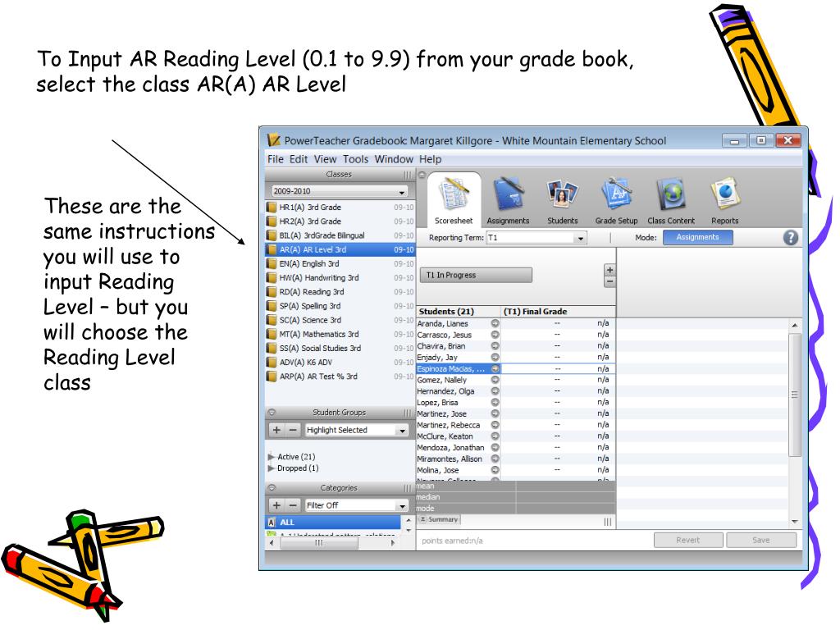The image size is (840, 630).
Task: Open the Tools menu
Action: (x=356, y=159)
